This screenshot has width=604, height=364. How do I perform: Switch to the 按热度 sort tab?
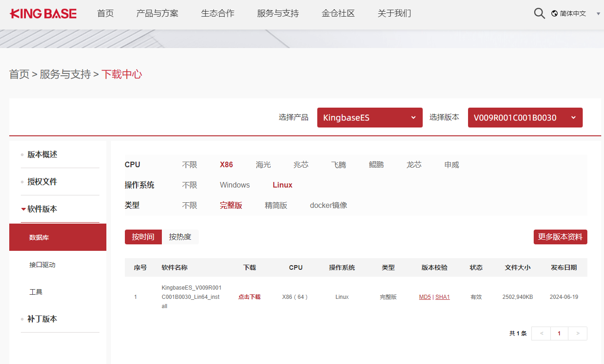point(180,237)
